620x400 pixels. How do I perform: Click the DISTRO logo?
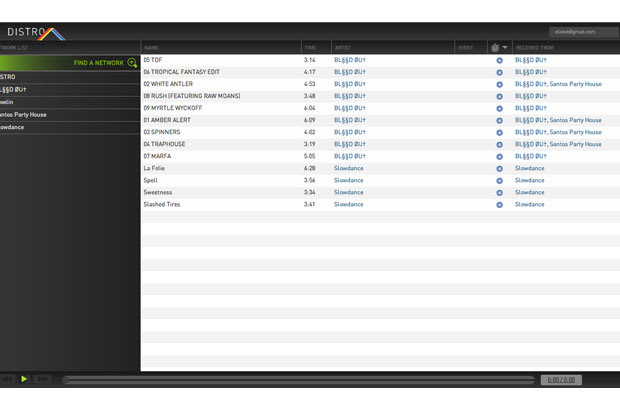point(36,33)
